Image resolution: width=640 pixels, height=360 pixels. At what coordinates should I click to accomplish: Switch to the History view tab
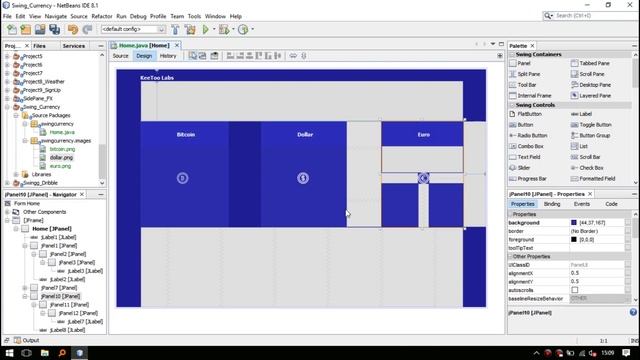click(168, 56)
